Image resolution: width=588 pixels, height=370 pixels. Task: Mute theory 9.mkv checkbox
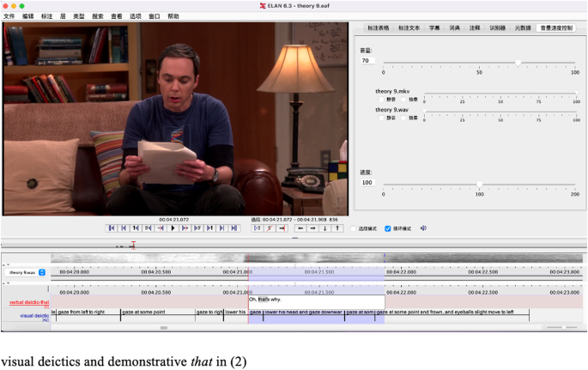coord(381,100)
